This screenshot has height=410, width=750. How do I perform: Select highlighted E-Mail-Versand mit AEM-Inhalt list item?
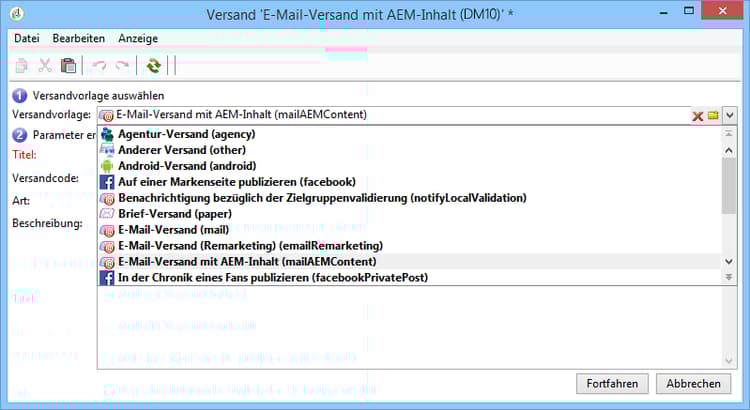tap(409, 262)
